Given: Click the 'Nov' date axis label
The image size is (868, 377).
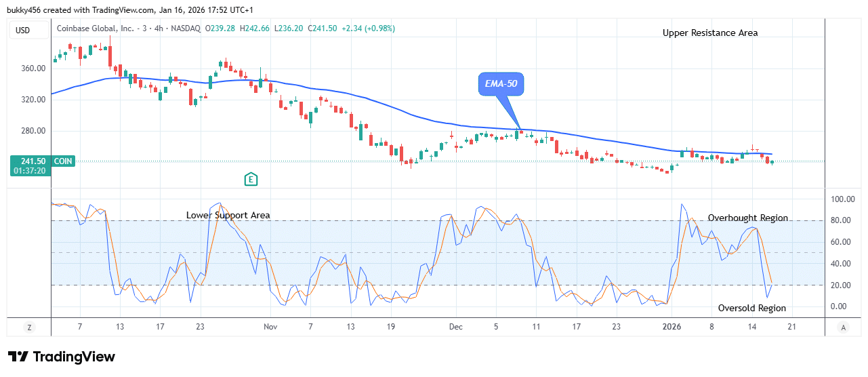Looking at the screenshot, I should [270, 327].
